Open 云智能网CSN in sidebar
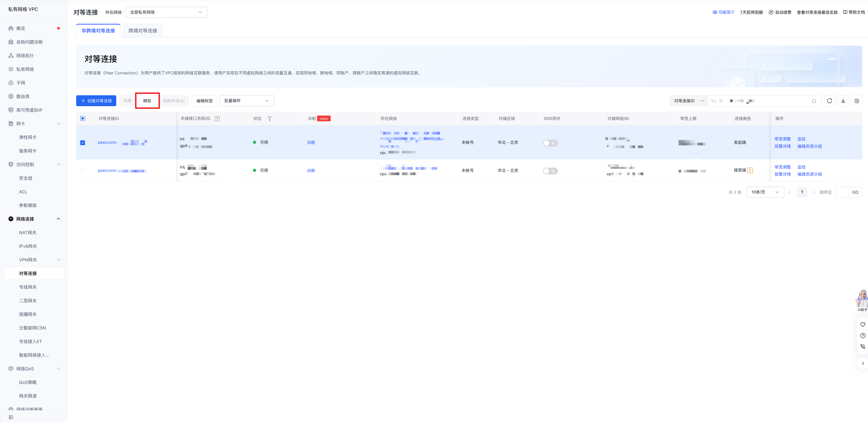This screenshot has width=868, height=422. coord(32,328)
